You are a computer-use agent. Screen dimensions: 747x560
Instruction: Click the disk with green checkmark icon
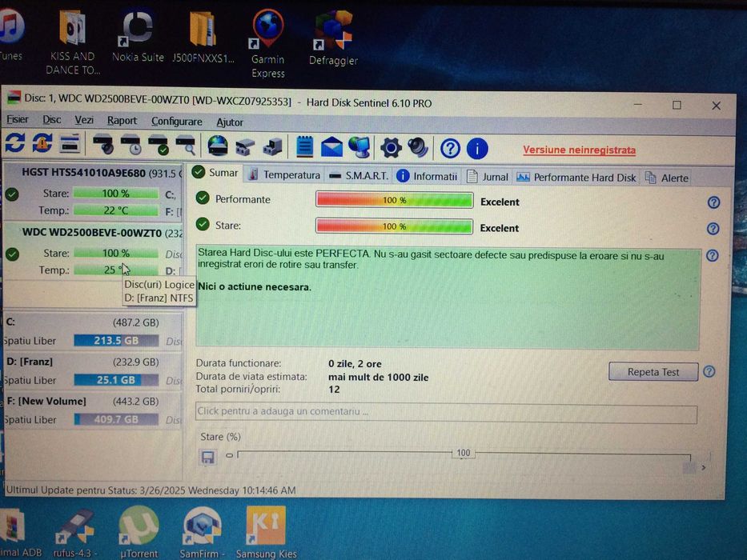pos(159,145)
